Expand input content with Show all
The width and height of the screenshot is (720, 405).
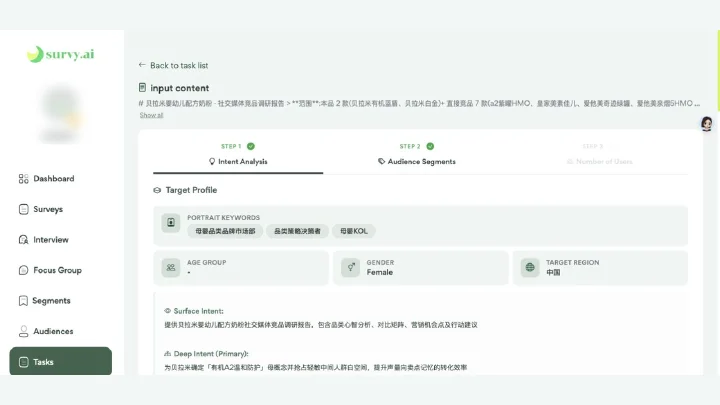point(151,115)
